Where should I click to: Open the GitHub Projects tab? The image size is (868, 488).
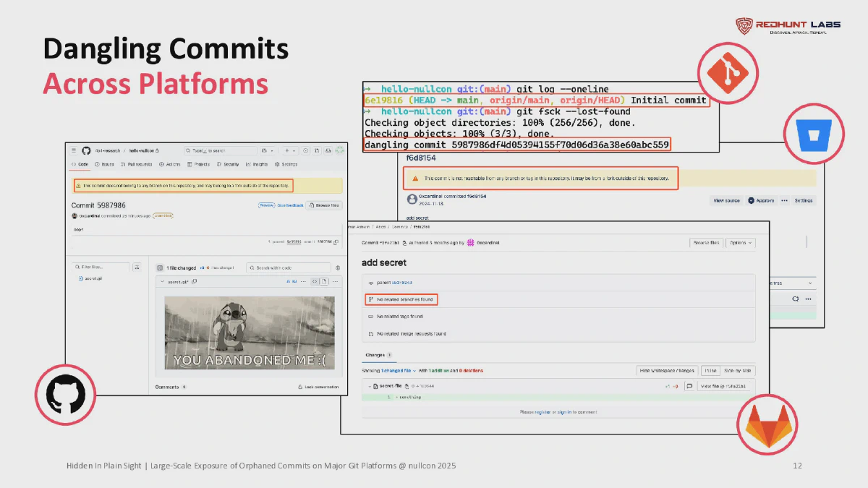pyautogui.click(x=198, y=164)
